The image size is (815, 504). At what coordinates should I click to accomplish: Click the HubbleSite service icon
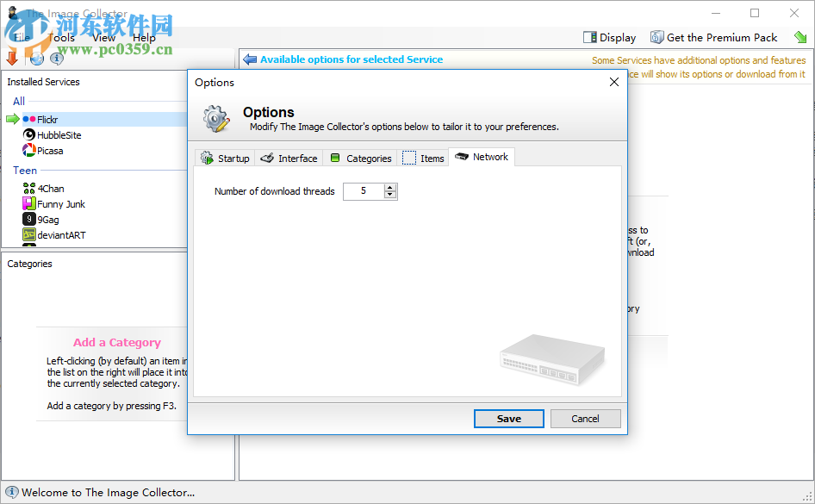pyautogui.click(x=29, y=134)
